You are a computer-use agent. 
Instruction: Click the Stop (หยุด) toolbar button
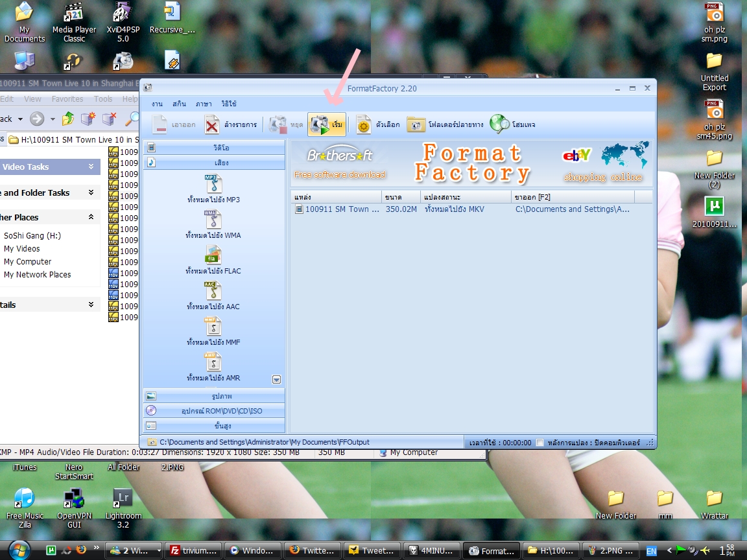286,124
